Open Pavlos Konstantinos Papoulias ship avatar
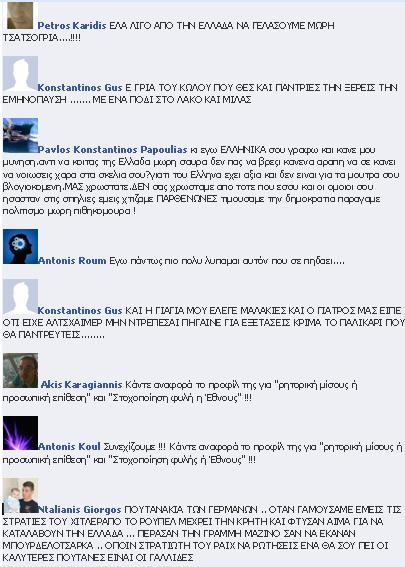 tap(20, 136)
